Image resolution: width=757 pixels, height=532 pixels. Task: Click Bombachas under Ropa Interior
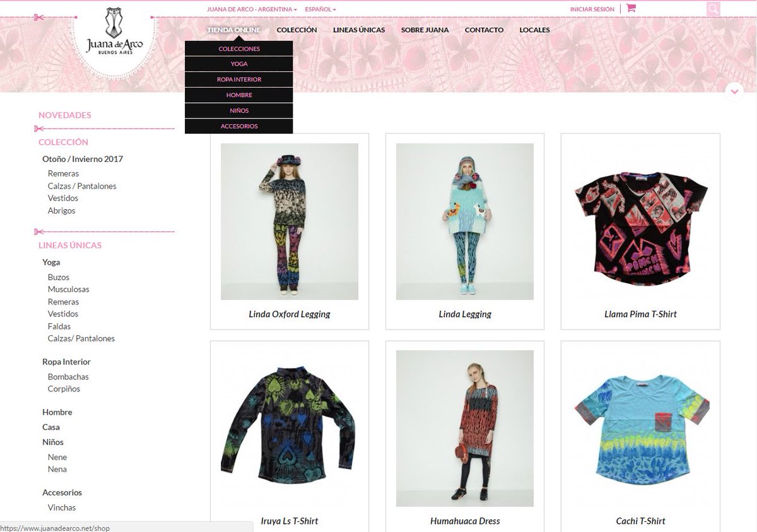(68, 376)
